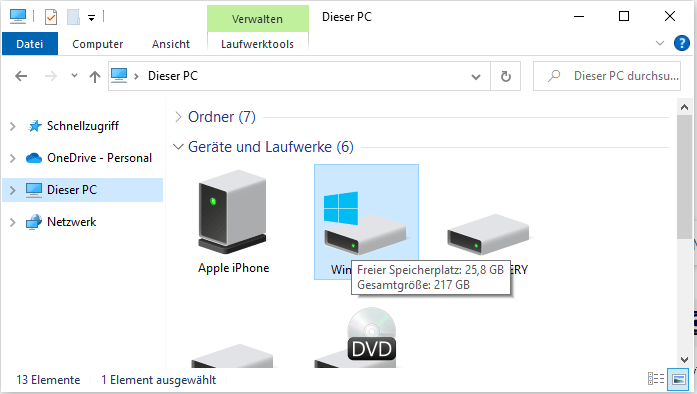Switch to the Computer ribbon tab
This screenshot has width=697, height=394.
click(98, 44)
